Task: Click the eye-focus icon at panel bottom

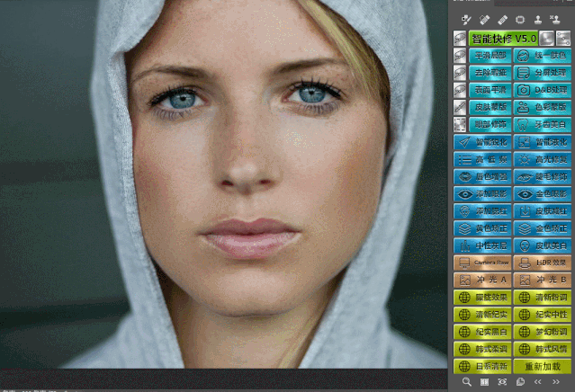Action: (x=502, y=382)
